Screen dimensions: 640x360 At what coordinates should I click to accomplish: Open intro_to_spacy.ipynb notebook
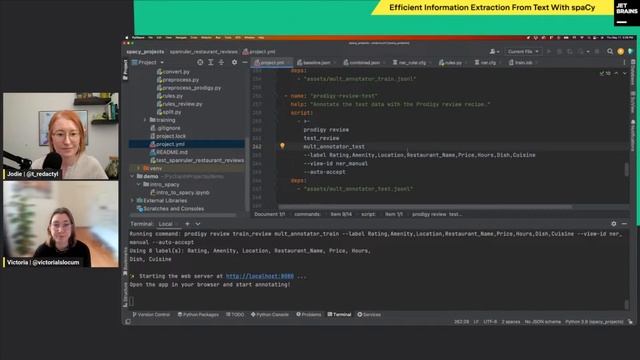[x=180, y=192]
